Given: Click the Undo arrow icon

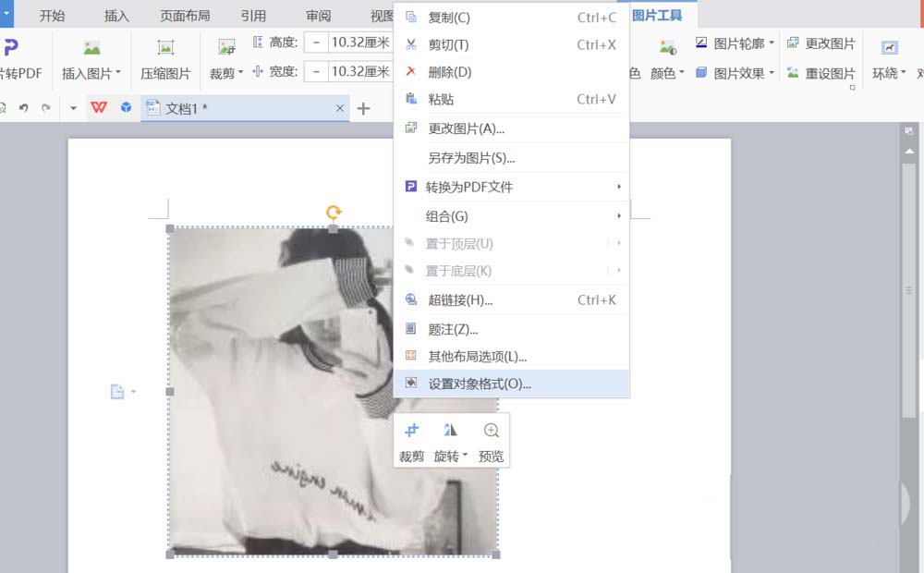Looking at the screenshot, I should tap(26, 108).
